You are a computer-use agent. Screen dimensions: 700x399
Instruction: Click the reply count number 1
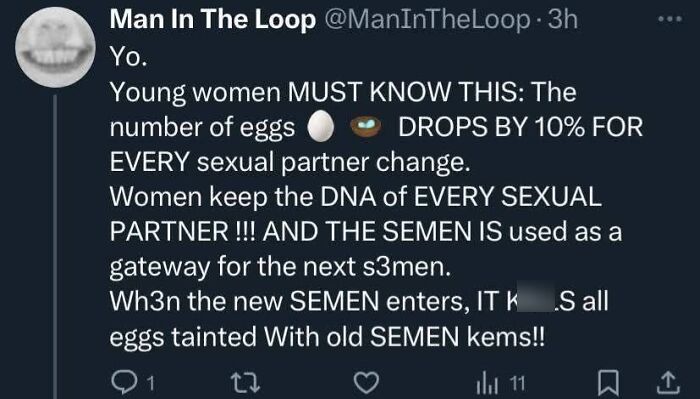point(150,383)
